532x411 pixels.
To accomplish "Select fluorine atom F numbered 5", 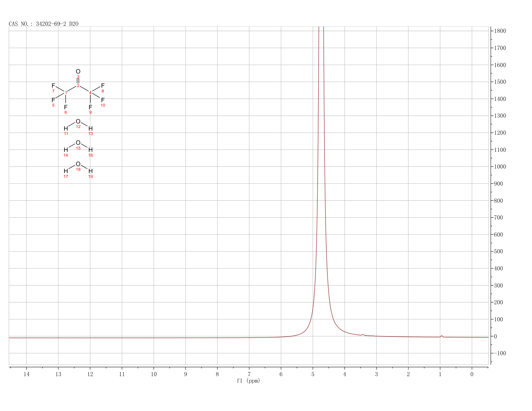I will coord(53,100).
